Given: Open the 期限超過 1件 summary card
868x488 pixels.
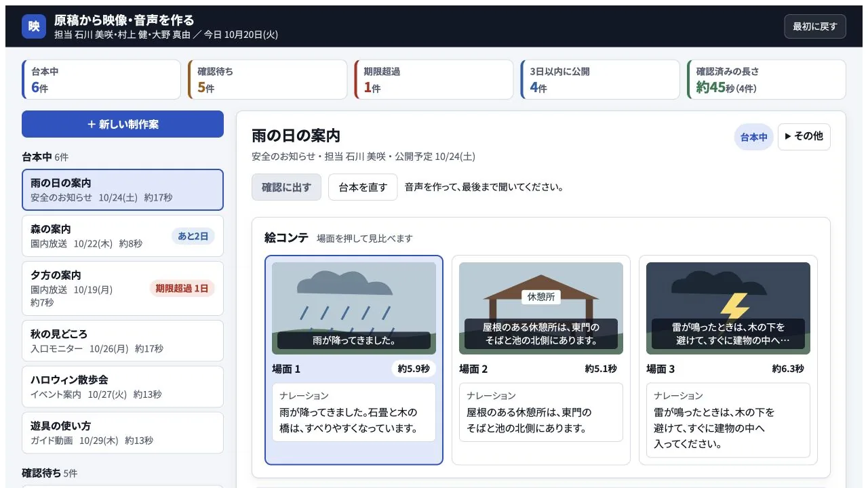Looking at the screenshot, I should coord(434,79).
